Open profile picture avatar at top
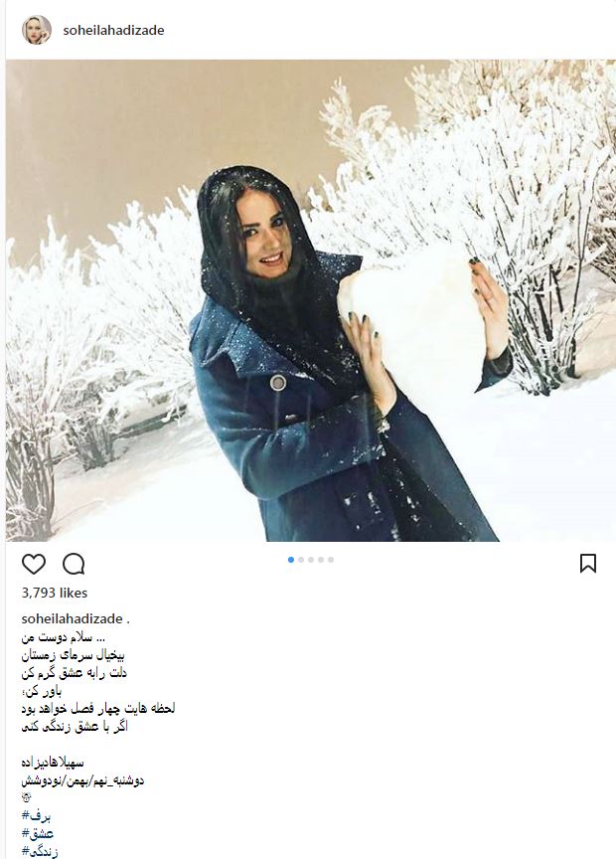Viewport: 616px width, 859px height. [37, 30]
